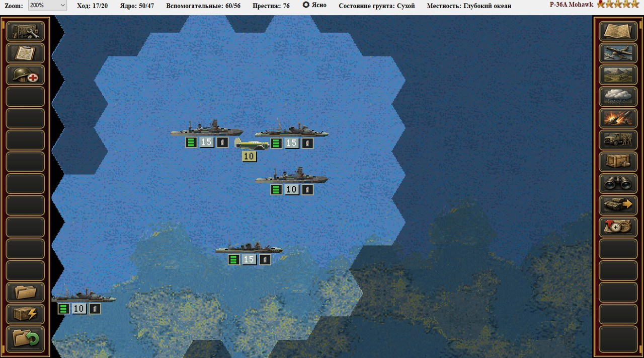
Task: Click the compass with red arrow button
Action: coord(618,227)
